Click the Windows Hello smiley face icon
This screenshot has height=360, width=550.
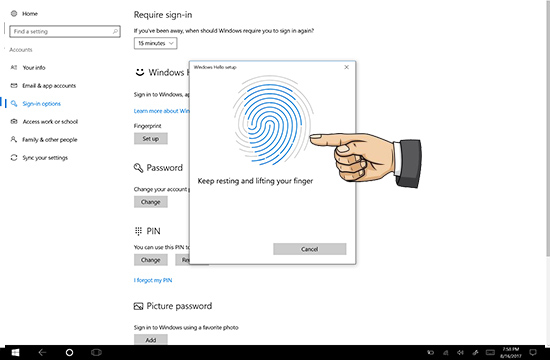point(140,72)
